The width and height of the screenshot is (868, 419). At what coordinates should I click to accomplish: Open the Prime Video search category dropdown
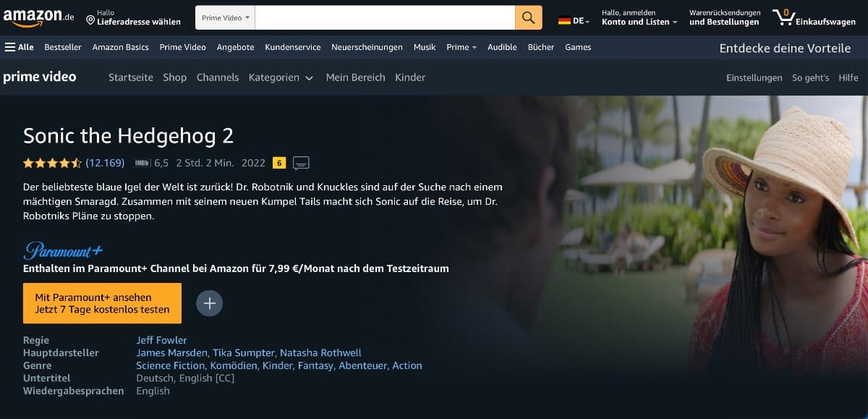click(226, 17)
